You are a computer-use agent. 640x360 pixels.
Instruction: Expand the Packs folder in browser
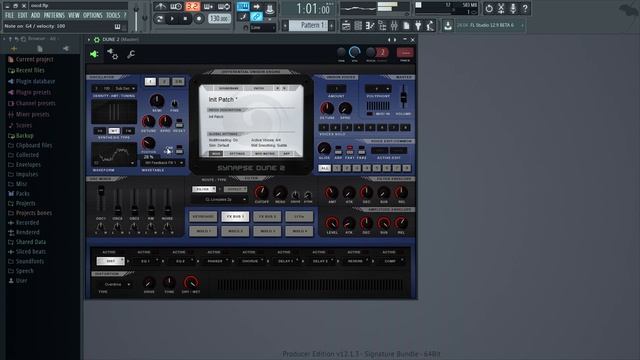(x=22, y=193)
